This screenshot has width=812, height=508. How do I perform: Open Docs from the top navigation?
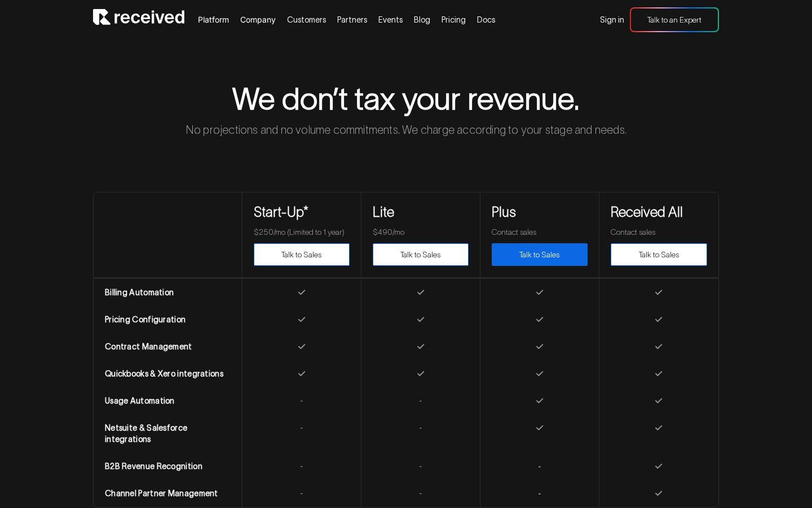(486, 20)
